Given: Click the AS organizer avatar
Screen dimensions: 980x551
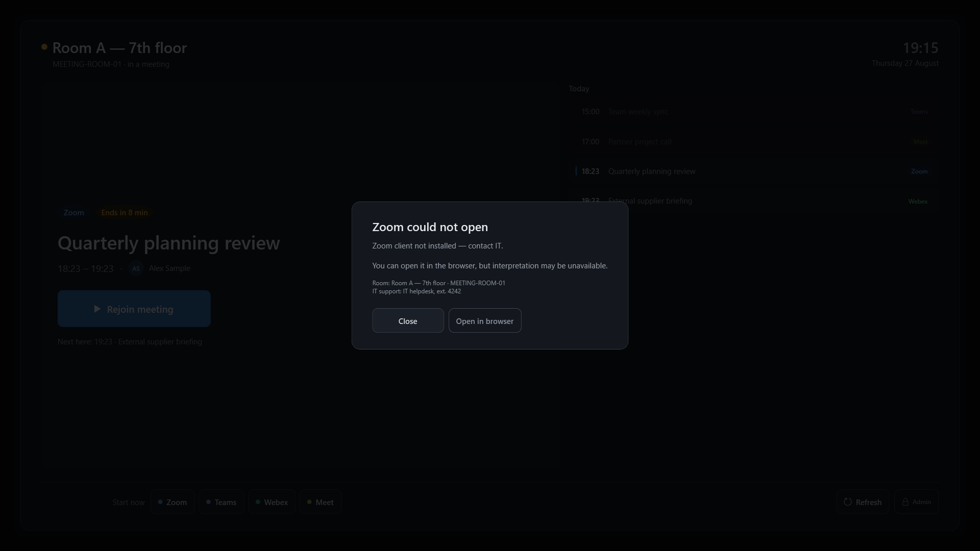Looking at the screenshot, I should click(136, 268).
